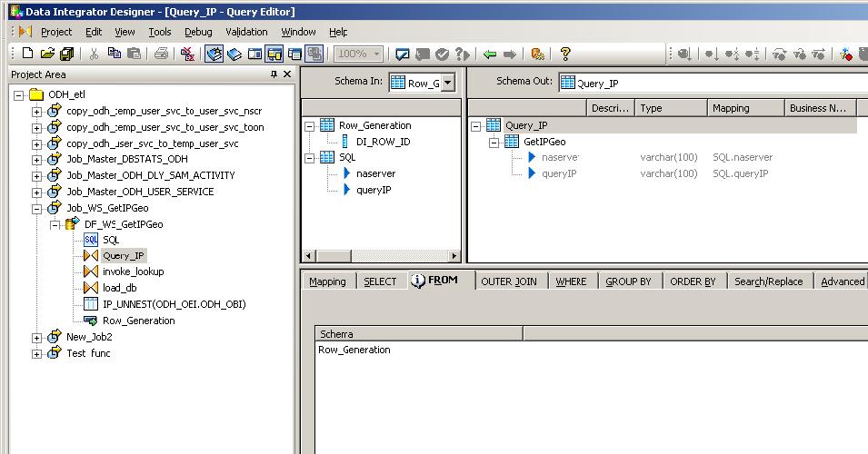Click the Show Filters/Breakpoints icon

click(x=846, y=54)
